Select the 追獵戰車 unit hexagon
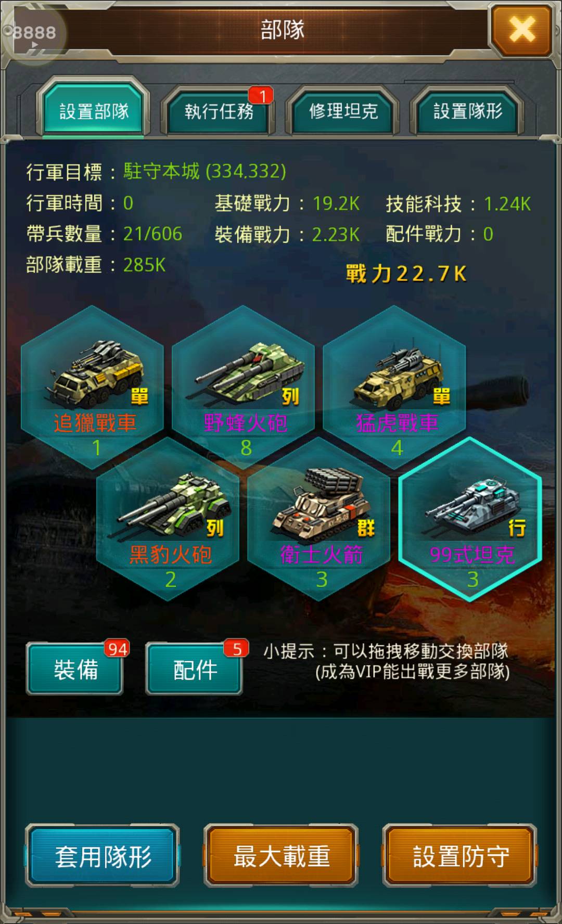The image size is (562, 924). coord(93,387)
